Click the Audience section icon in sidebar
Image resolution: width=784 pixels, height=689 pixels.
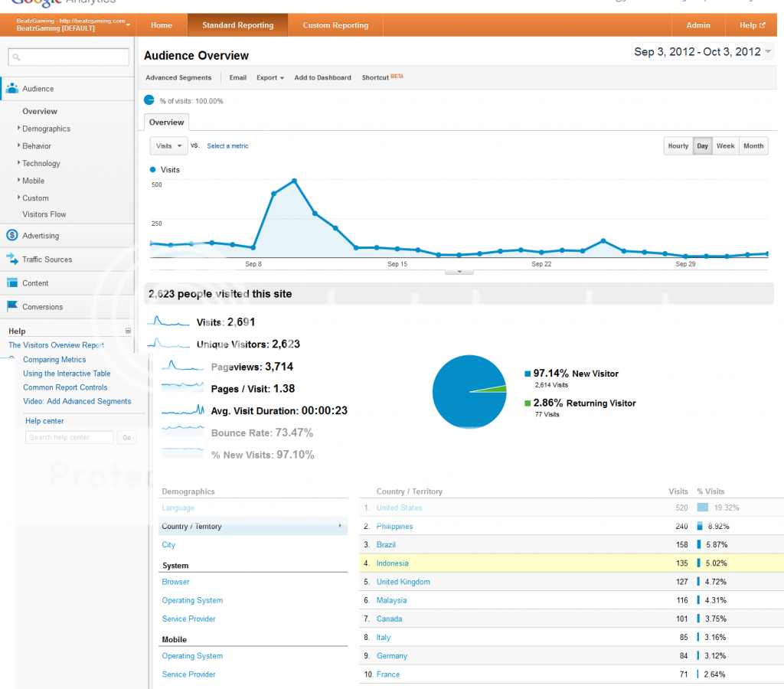pos(12,89)
